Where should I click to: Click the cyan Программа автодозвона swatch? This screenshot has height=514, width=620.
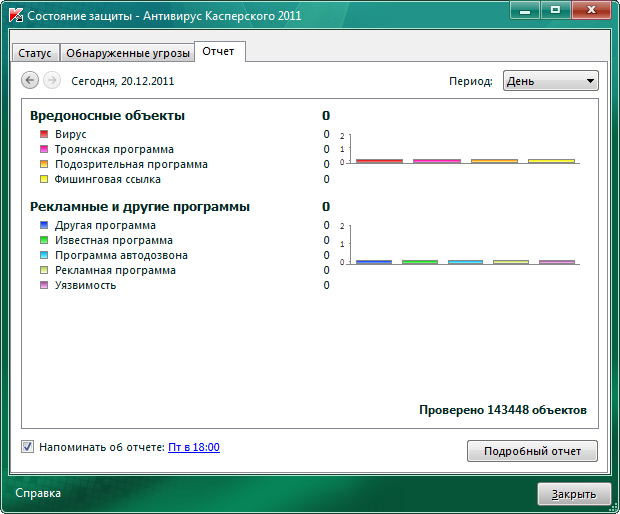pyautogui.click(x=44, y=255)
